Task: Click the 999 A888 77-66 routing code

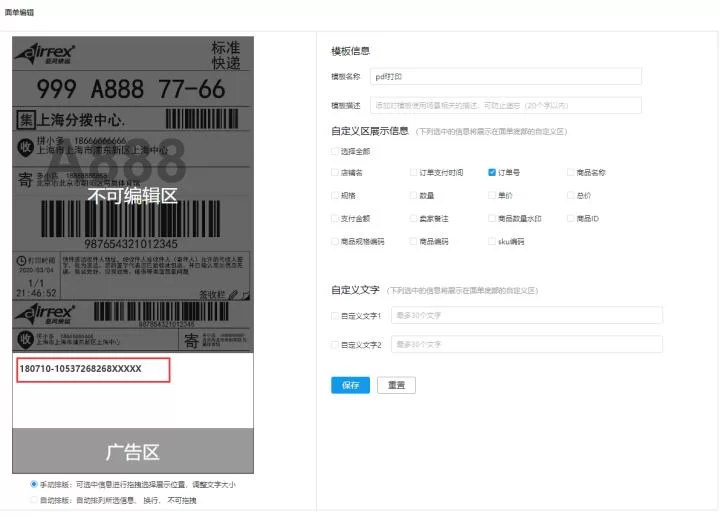Action: click(131, 89)
